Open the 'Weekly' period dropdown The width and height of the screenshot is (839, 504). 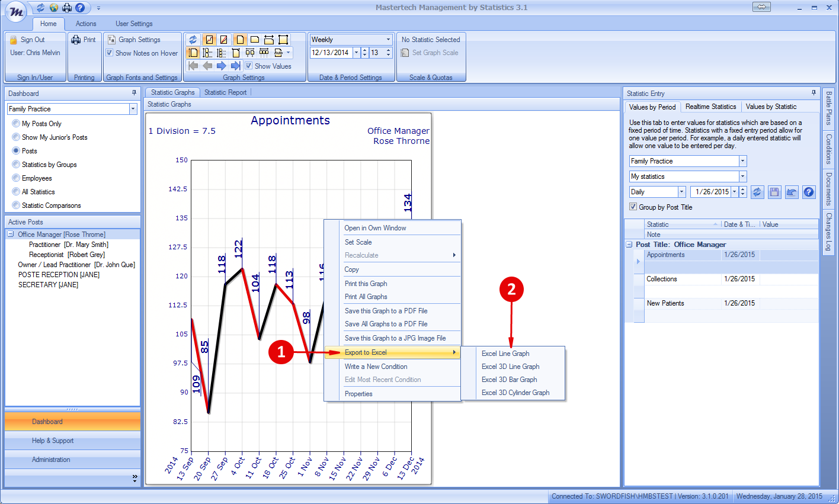coord(389,40)
